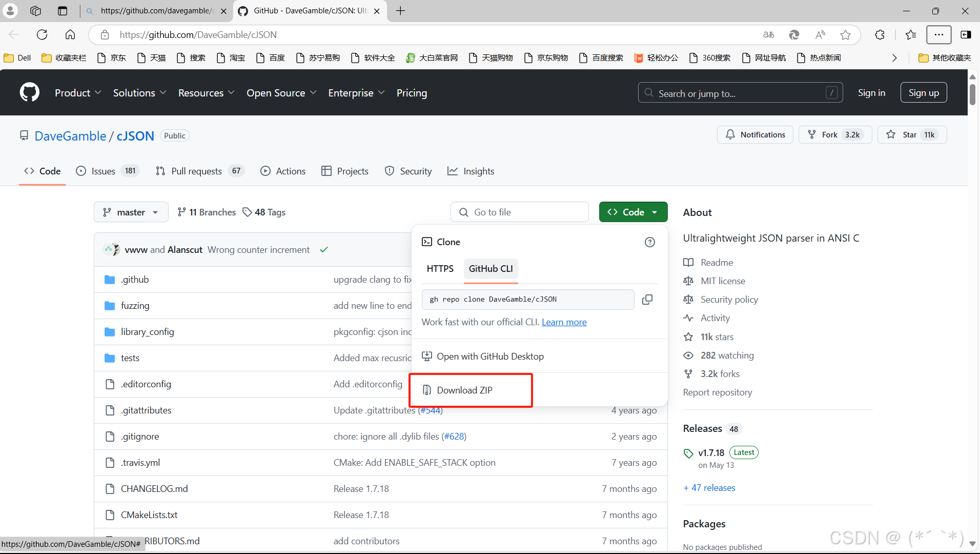Add page to favorites star icon
980x554 pixels.
pos(845,34)
